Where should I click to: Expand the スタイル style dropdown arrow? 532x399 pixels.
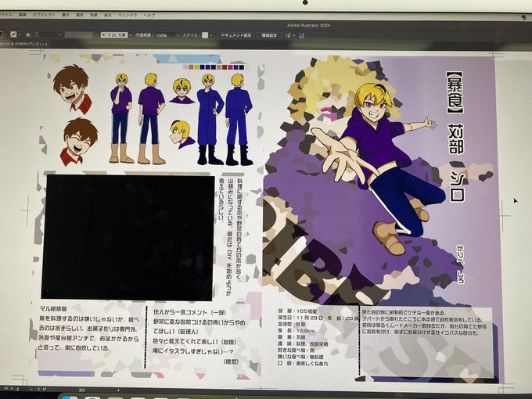(211, 35)
